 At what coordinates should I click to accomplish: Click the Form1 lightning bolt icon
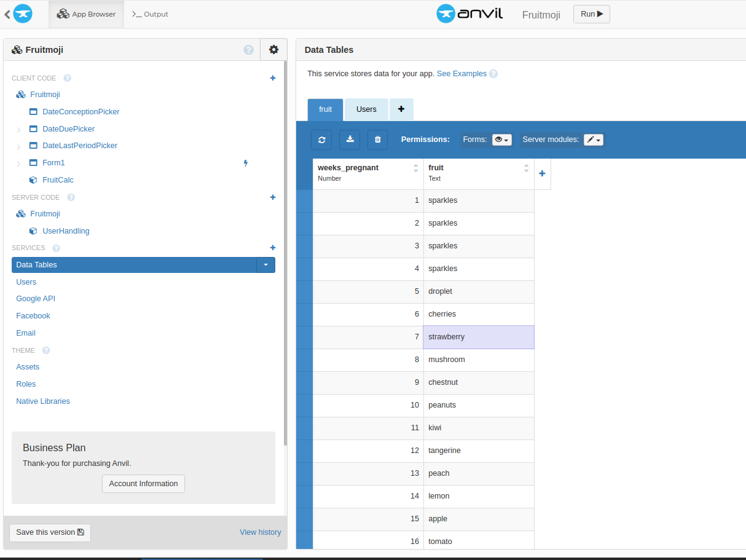[246, 163]
